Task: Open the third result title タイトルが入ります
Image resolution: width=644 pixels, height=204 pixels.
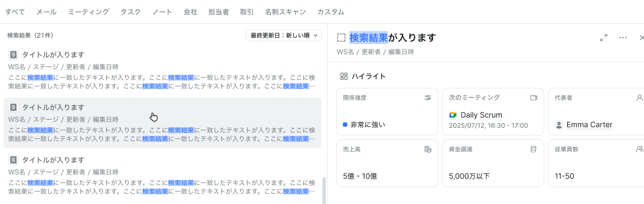Action: click(x=53, y=160)
